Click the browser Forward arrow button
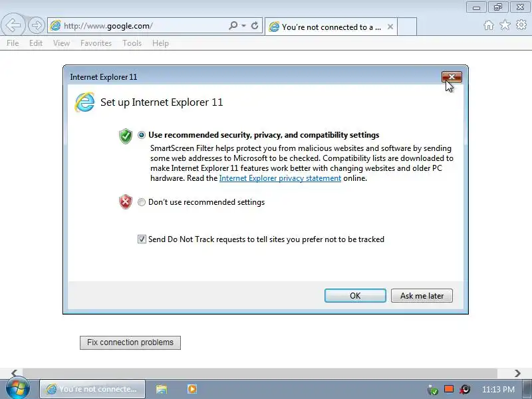Viewport: 532px width, 399px height. click(x=37, y=25)
